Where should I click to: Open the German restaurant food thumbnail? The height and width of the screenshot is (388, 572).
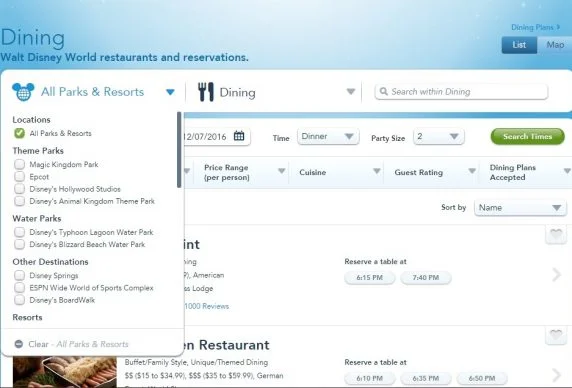click(65, 372)
